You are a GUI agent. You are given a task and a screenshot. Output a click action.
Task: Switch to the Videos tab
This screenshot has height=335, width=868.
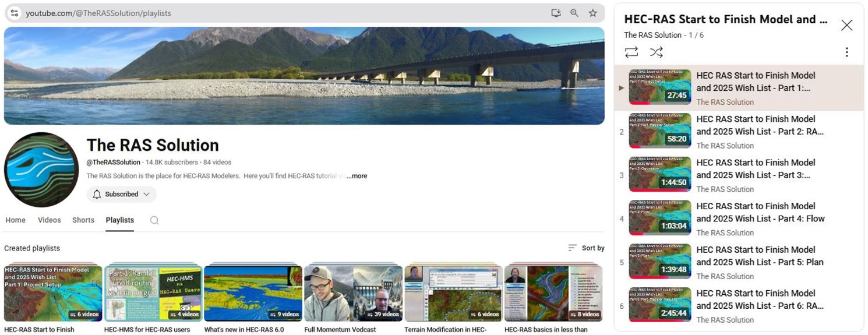[50, 220]
